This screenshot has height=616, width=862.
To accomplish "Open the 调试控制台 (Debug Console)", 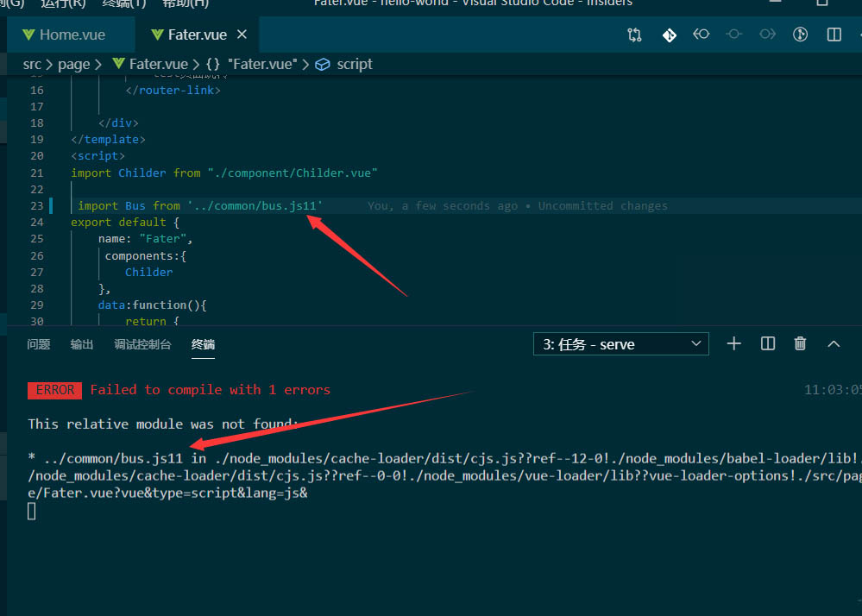I will coord(142,344).
